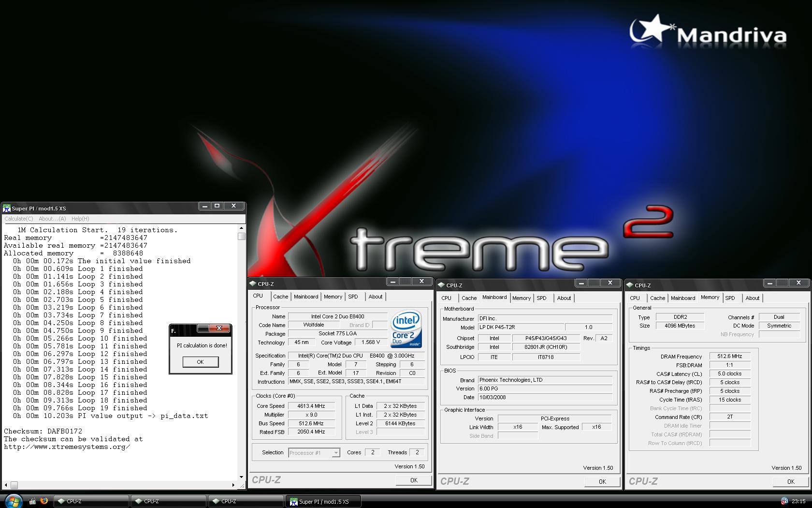
Task: Click OK in the memory Timings CPU-Z window
Action: pyautogui.click(x=791, y=481)
